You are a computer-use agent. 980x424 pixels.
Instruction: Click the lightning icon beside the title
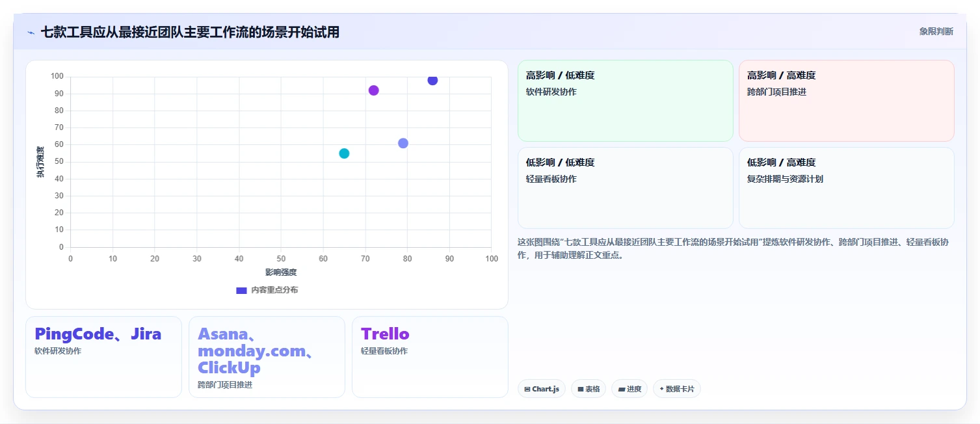pyautogui.click(x=31, y=33)
